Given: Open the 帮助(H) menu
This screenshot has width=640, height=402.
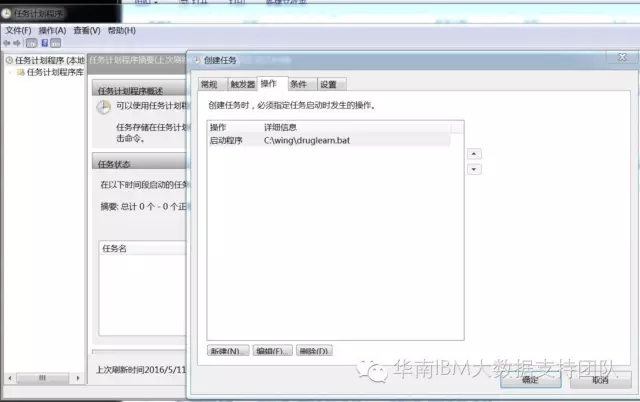Looking at the screenshot, I should (x=122, y=31).
